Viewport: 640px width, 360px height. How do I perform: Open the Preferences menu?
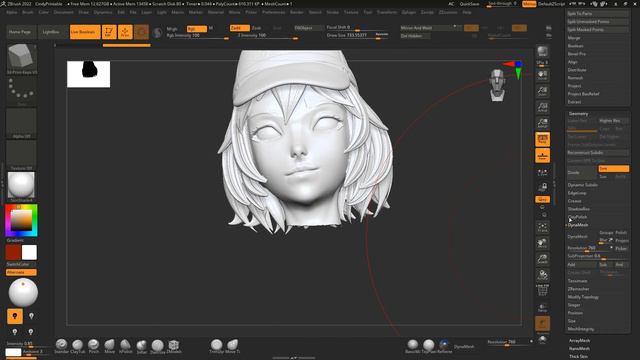[x=273, y=12]
